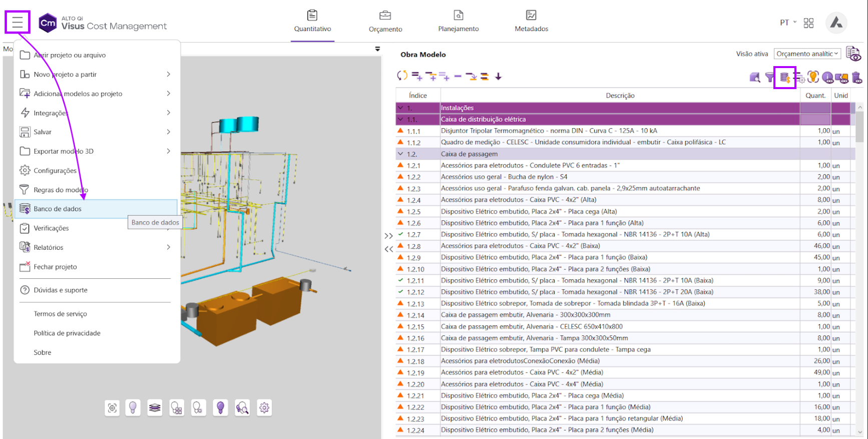This screenshot has width=868, height=439.
Task: Click the focus target icon in 3D viewer
Action: click(113, 408)
